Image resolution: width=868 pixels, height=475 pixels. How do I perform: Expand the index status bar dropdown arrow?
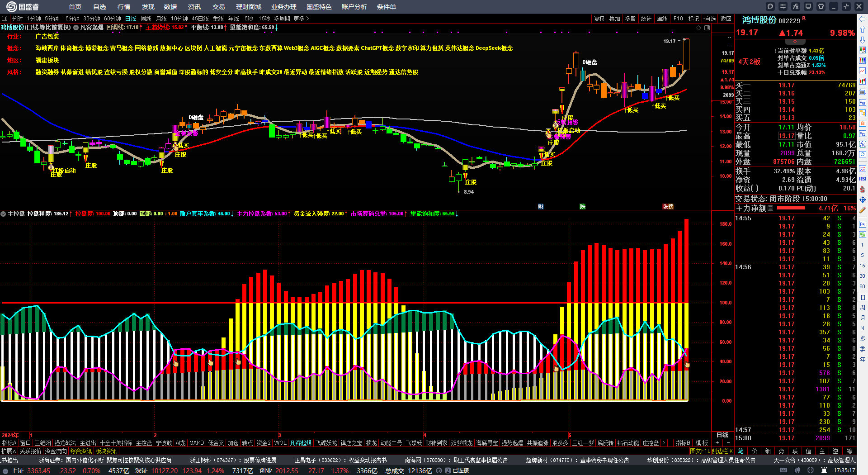(x=5, y=470)
